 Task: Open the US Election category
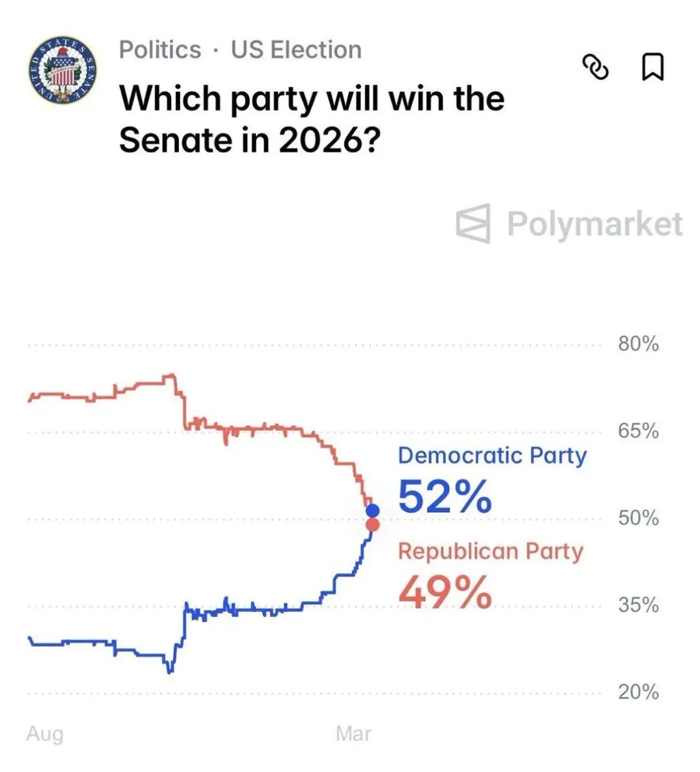(295, 50)
